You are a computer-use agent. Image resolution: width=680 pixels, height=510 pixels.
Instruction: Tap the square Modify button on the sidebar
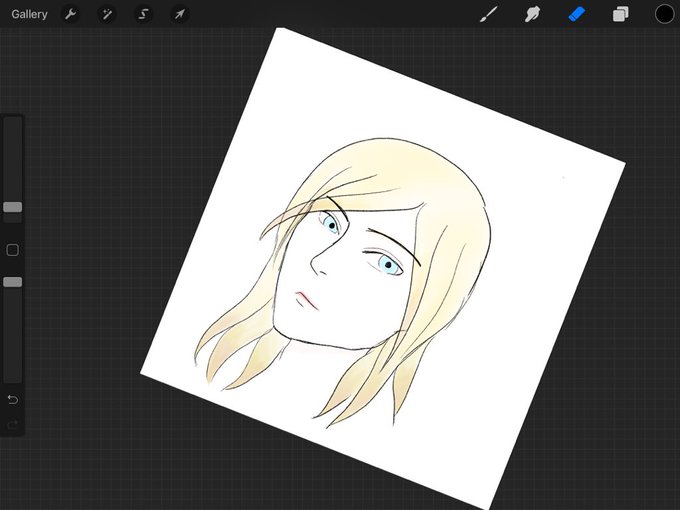pos(13,250)
